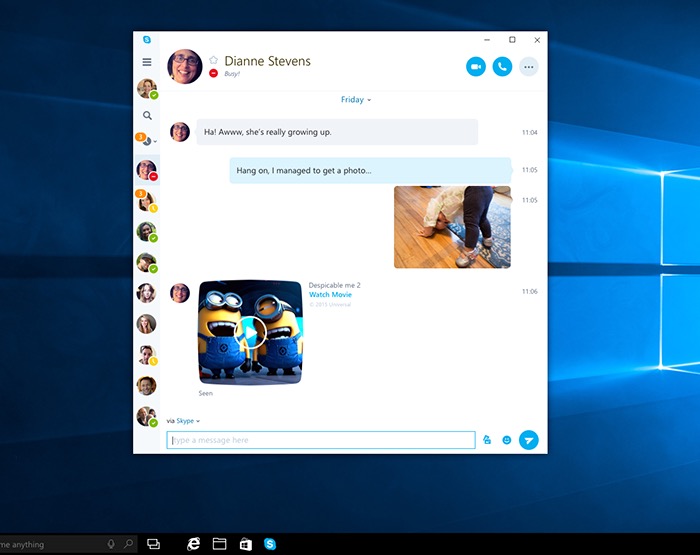Toggle favorite star next to Dianne Stevens

(213, 60)
